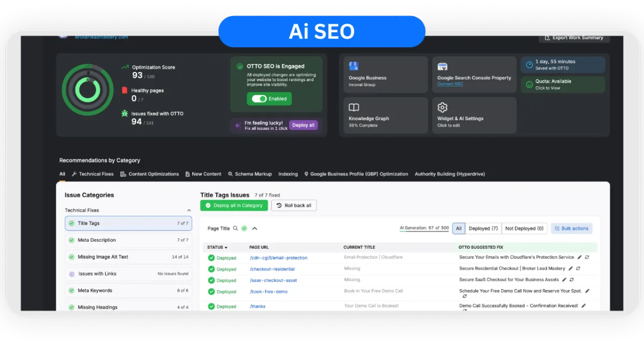
Task: Edit the Schedule Your Free Demo Call title
Action: [x=587, y=291]
